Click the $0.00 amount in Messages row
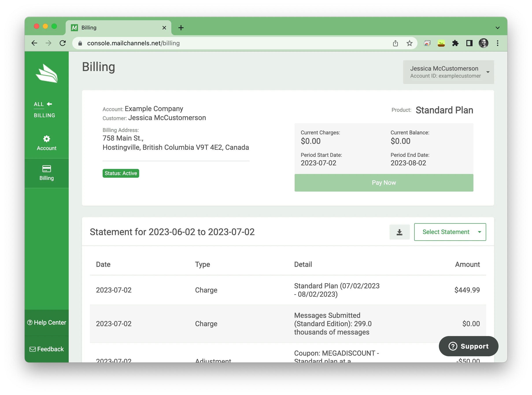Viewport: 532px width, 395px height. coord(471,324)
